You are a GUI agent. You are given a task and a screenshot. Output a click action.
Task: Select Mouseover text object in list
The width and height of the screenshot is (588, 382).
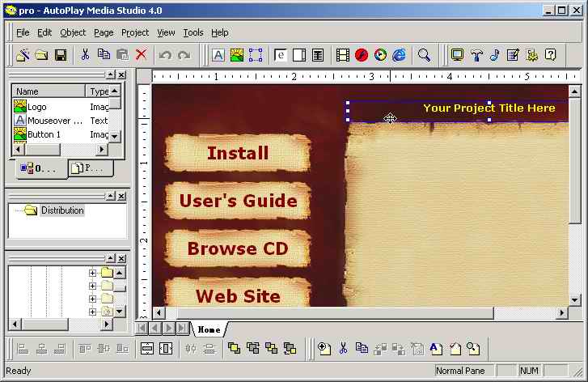point(54,121)
